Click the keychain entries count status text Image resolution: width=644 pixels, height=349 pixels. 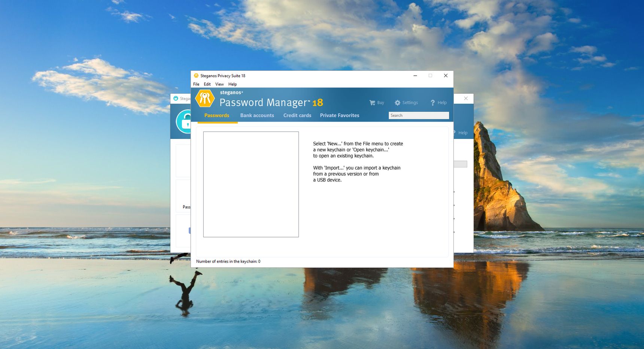click(x=228, y=261)
